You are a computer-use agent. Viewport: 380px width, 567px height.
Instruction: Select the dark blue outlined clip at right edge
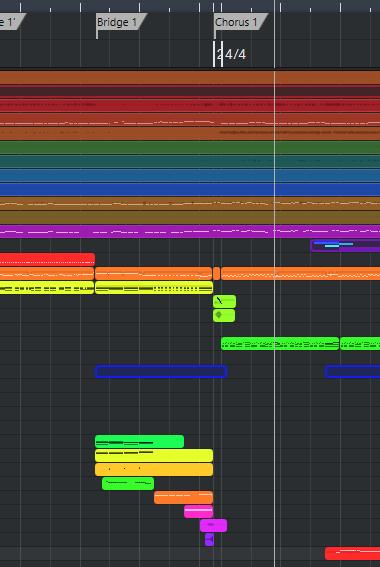click(353, 371)
